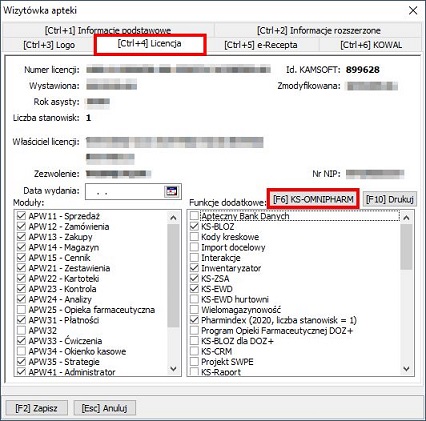The width and height of the screenshot is (426, 421).
Task: Uncheck the KS-BLOZ function
Action: 194,226
